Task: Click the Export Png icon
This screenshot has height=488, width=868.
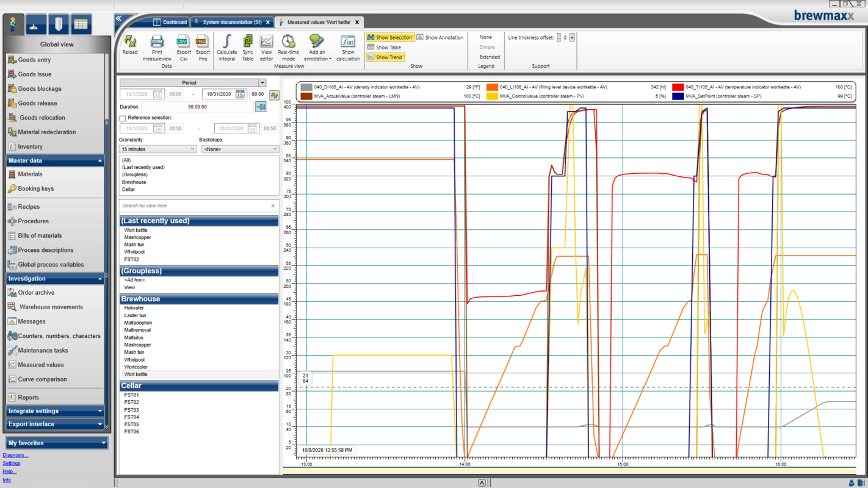Action: pos(202,42)
